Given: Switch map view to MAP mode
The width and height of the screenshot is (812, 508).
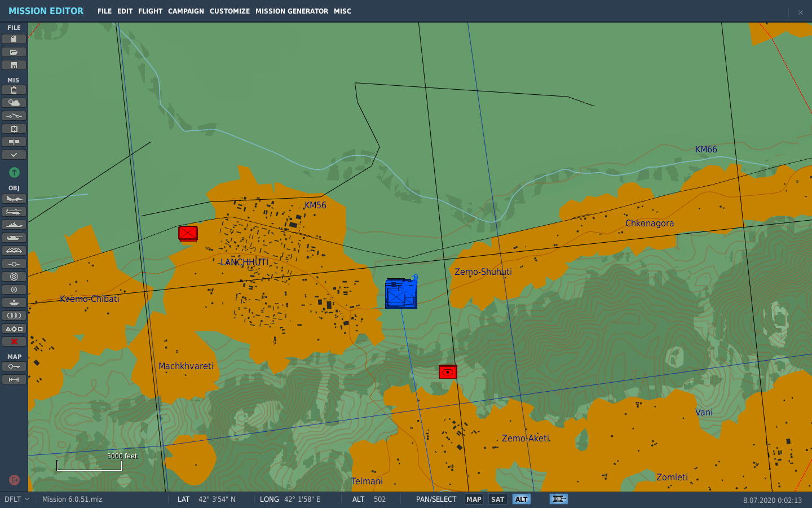Looking at the screenshot, I should pyautogui.click(x=474, y=499).
